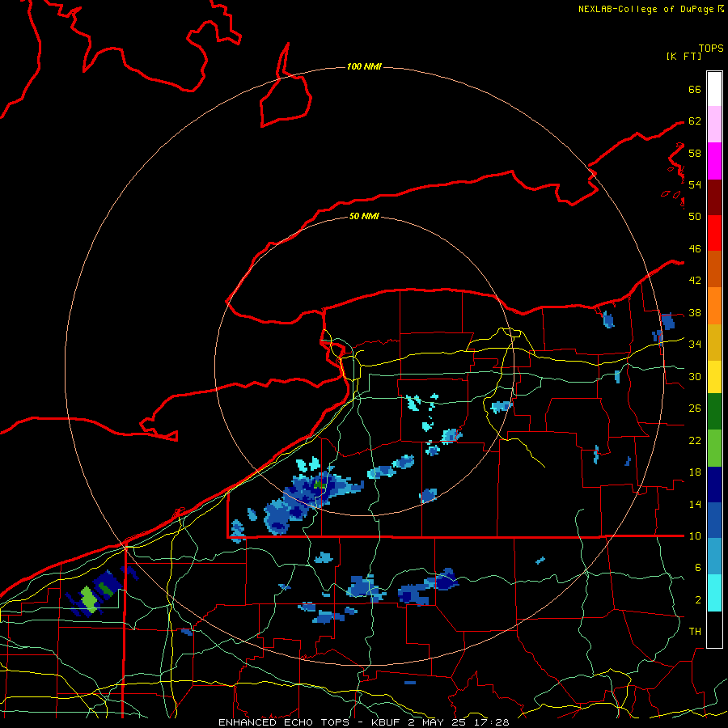Click the light green legend swatch
This screenshot has width=728, height=728.
pos(714,448)
